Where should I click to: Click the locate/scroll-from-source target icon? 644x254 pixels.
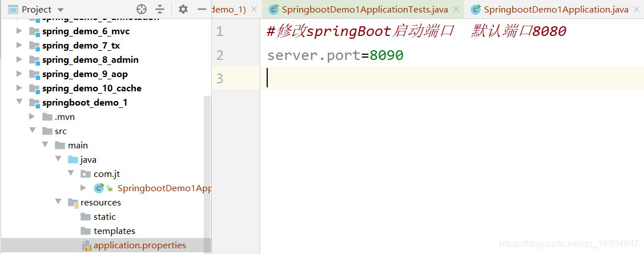(141, 9)
